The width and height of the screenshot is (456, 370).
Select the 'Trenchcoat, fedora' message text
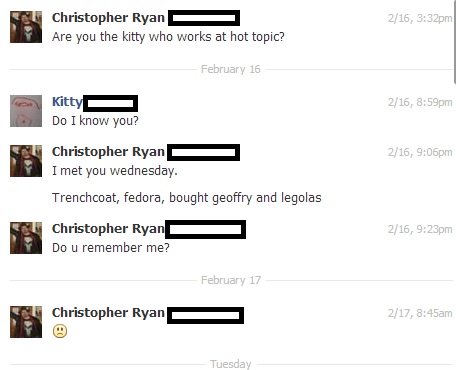[187, 198]
